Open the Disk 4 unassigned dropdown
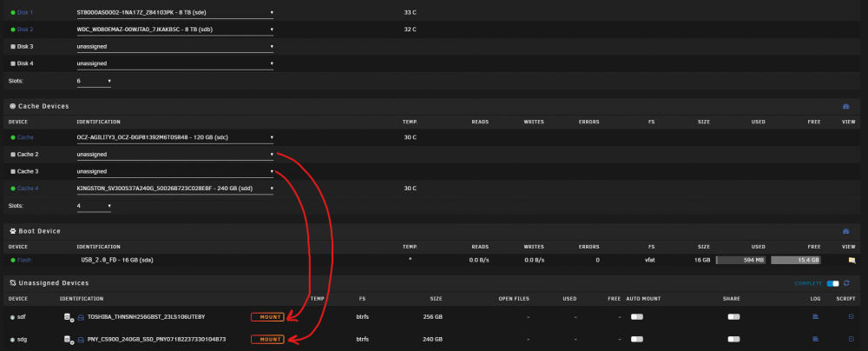868x351 pixels. tap(175, 63)
